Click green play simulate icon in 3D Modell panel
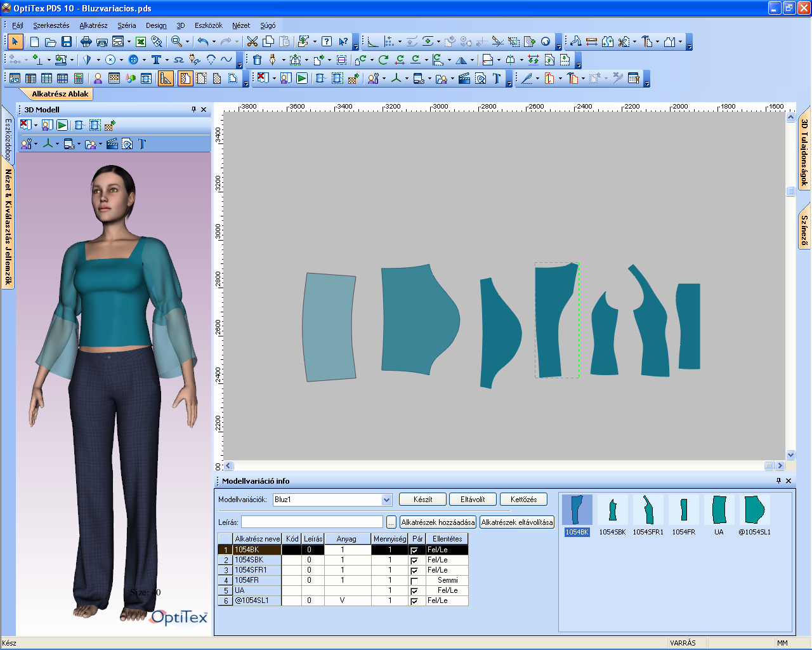This screenshot has height=650, width=812. click(x=62, y=125)
